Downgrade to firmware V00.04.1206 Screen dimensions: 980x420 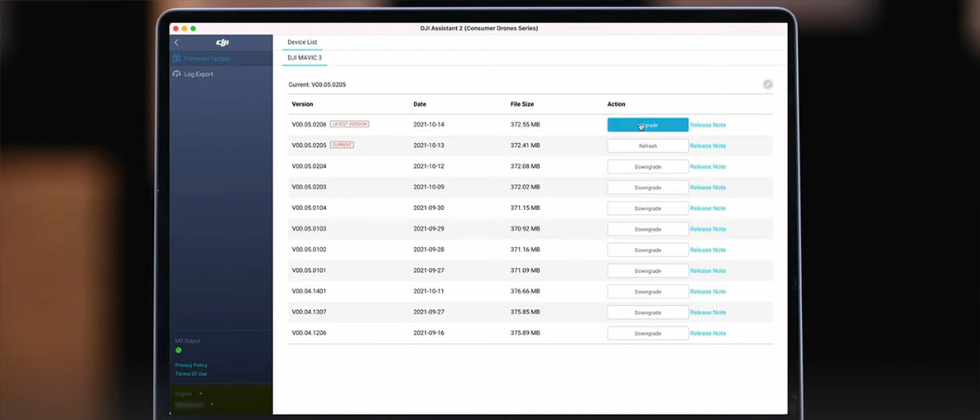point(647,333)
